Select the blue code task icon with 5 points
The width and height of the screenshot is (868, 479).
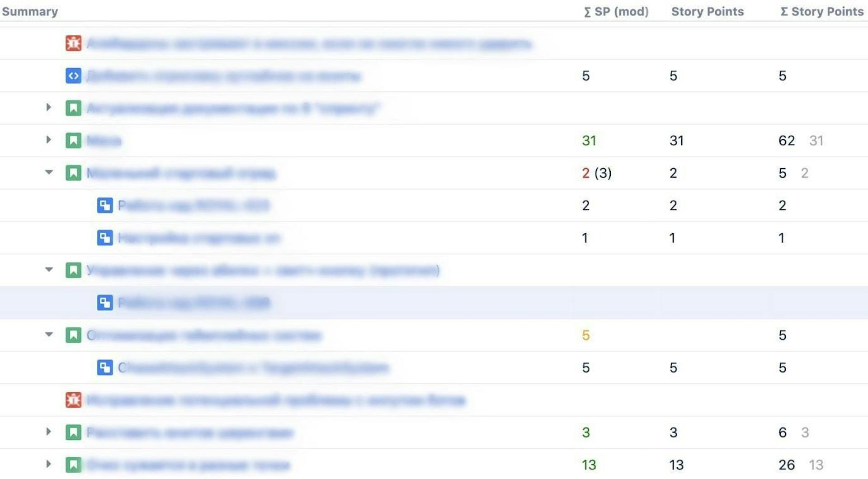pos(73,75)
